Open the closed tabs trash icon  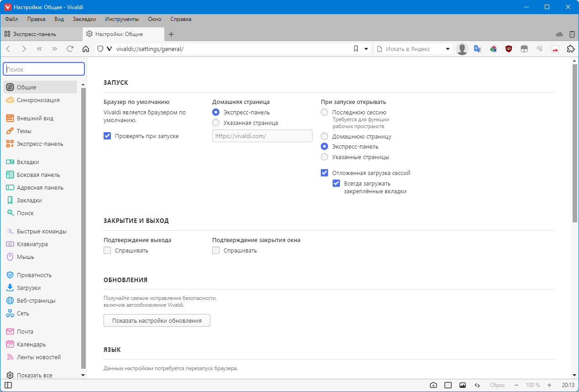coord(572,34)
